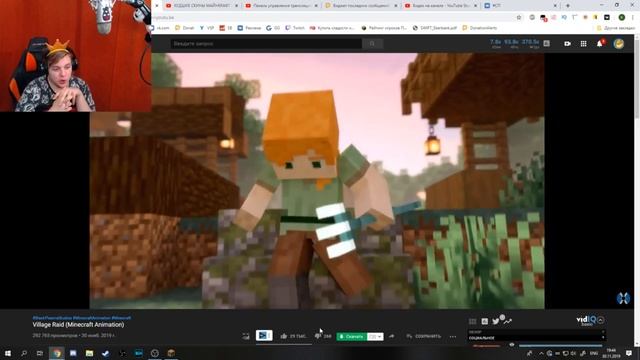Collapse the vidIQ panel chevron
This screenshot has height=360, width=640.
click(x=601, y=320)
